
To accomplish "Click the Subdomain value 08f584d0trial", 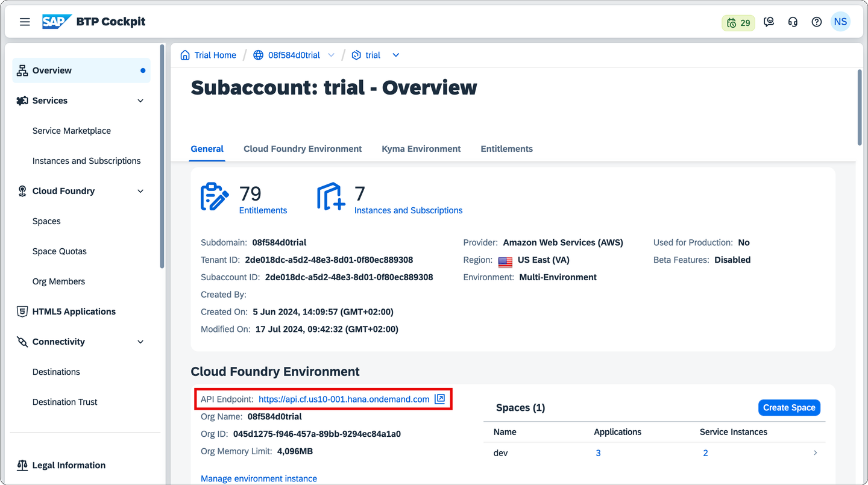I will tap(280, 242).
